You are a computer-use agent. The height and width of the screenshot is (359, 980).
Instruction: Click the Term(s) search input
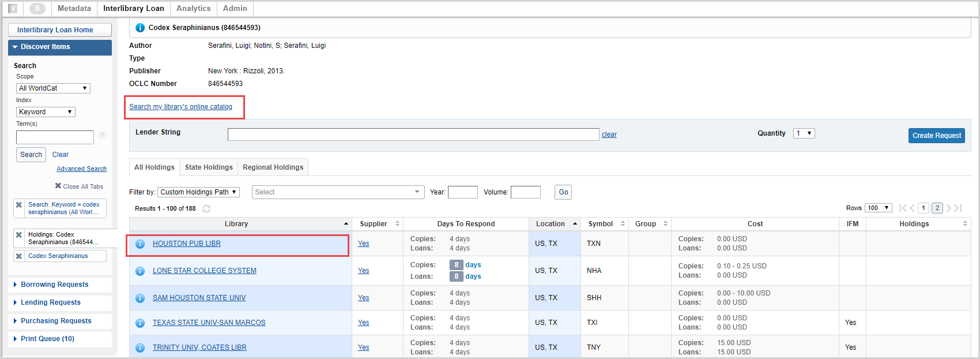click(x=55, y=137)
